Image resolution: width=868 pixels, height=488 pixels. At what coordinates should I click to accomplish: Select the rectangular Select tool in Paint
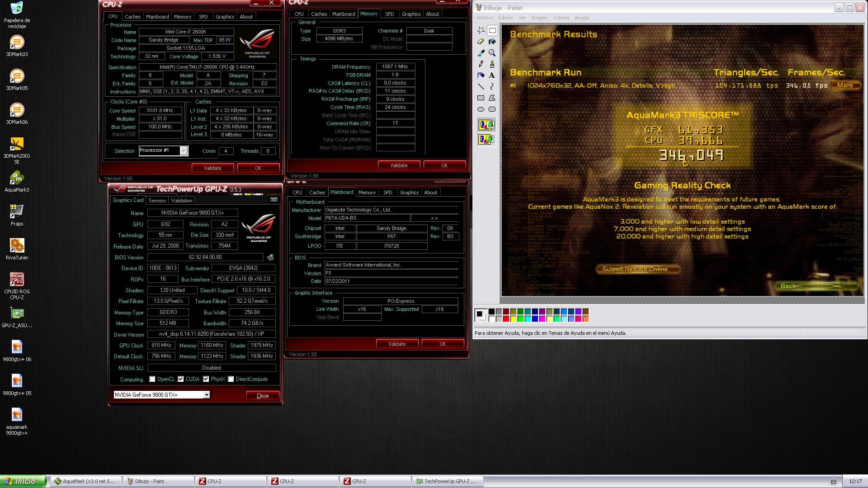(x=492, y=30)
